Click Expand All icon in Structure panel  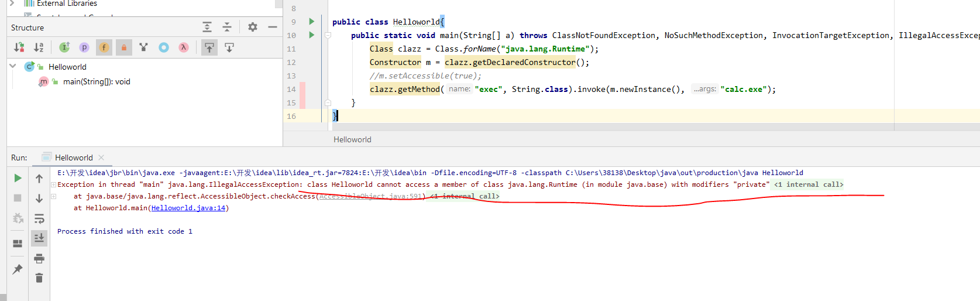tap(207, 27)
